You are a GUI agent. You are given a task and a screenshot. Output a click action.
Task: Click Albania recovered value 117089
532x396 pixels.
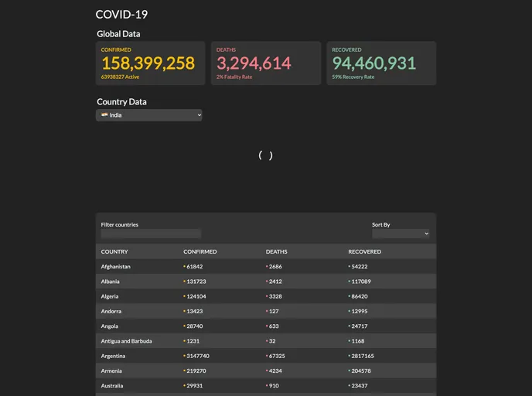[x=361, y=282]
